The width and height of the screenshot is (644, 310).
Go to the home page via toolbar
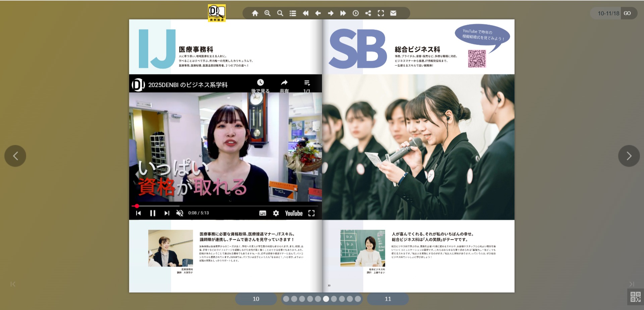click(x=255, y=13)
